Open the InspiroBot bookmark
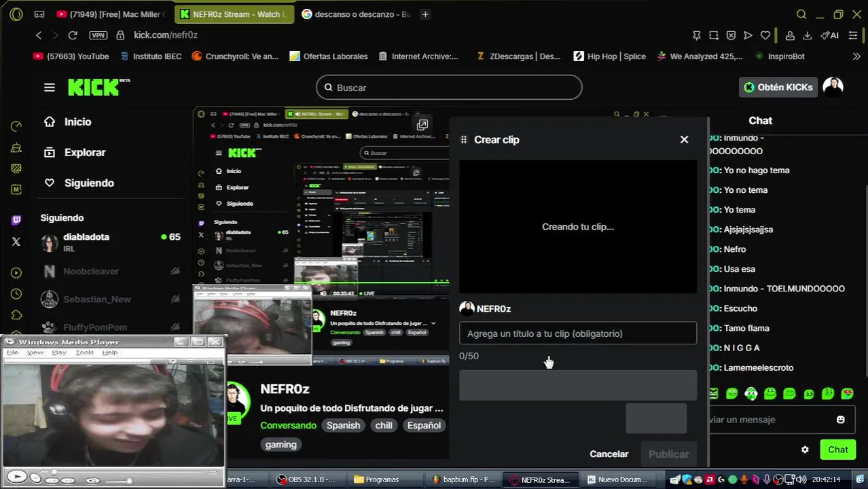Viewport: 868px width, 489px height. [x=780, y=56]
